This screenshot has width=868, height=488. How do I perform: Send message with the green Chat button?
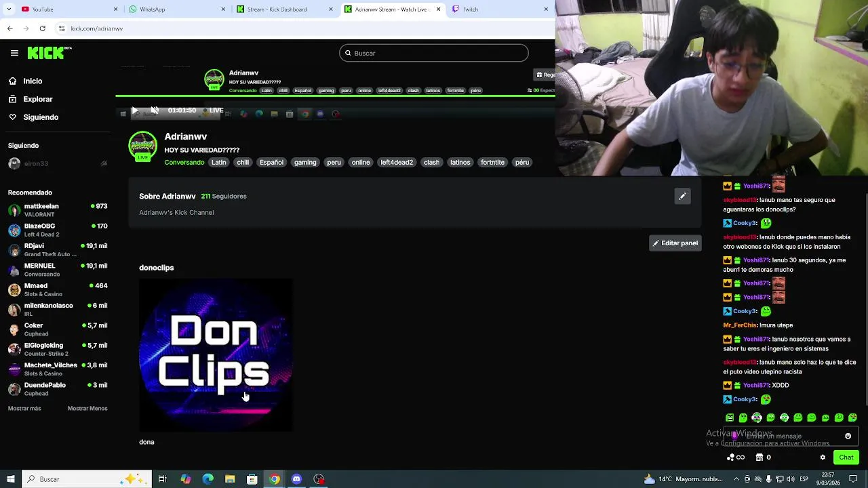[846, 457]
